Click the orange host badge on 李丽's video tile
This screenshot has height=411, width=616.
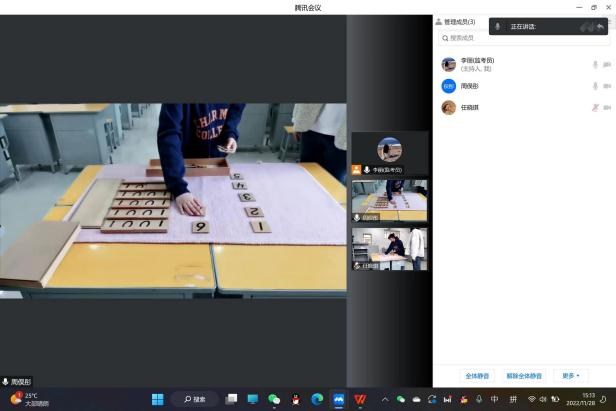click(x=356, y=169)
